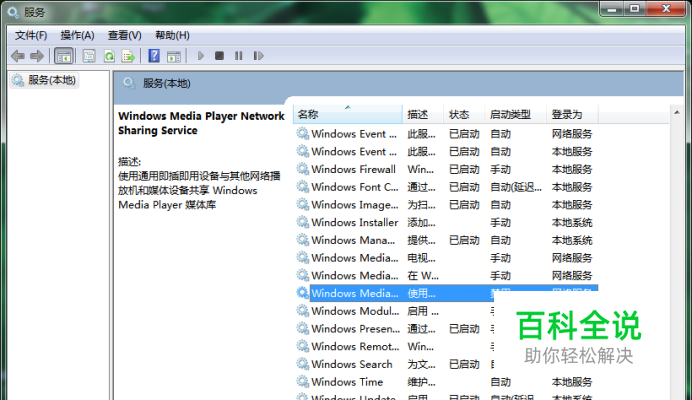Open the 查看(V) menu
This screenshot has height=400, width=692.
point(124,35)
